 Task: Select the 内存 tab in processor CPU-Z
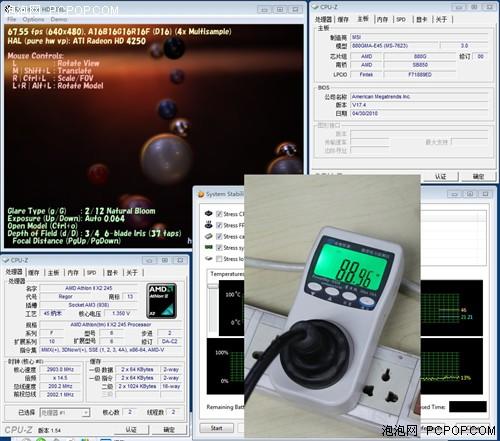click(x=73, y=273)
